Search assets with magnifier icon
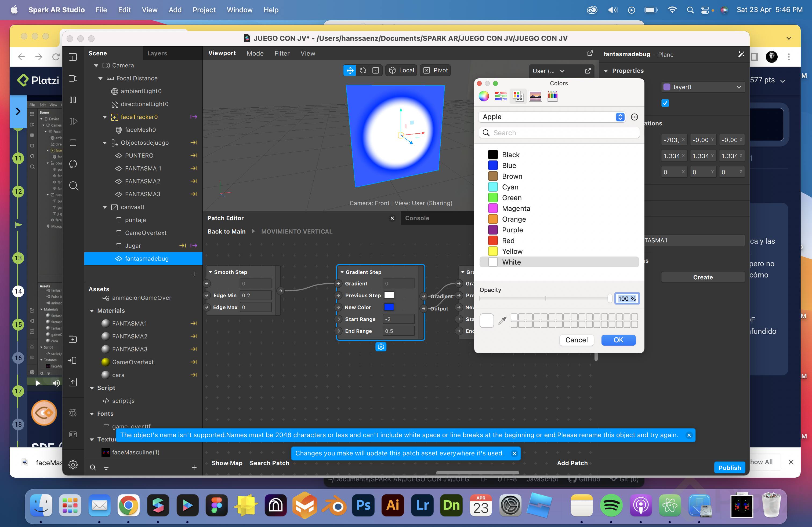812x527 pixels. (x=92, y=467)
